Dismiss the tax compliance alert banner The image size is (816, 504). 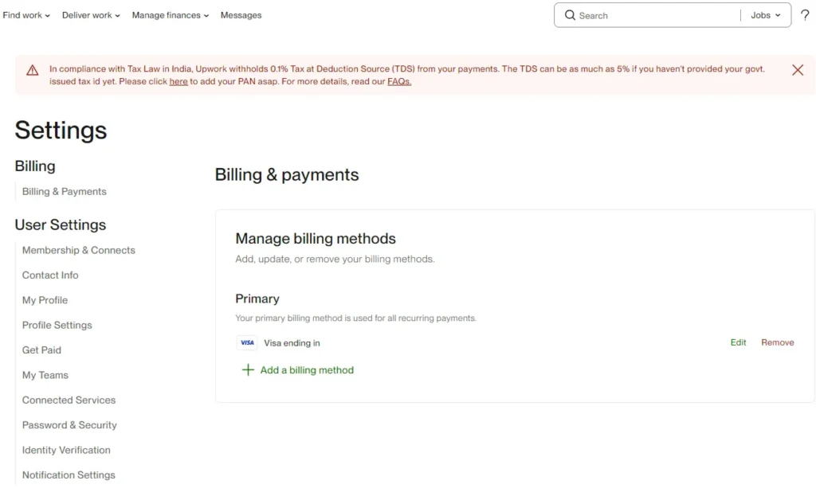tap(797, 70)
